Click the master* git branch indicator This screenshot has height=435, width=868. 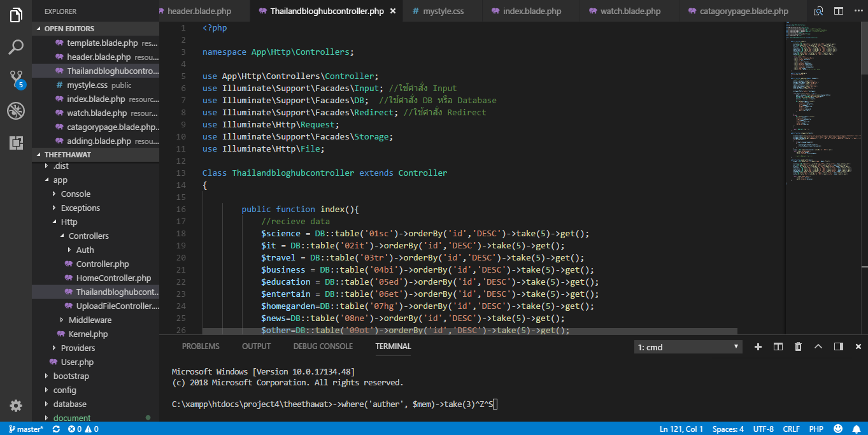[x=25, y=429]
